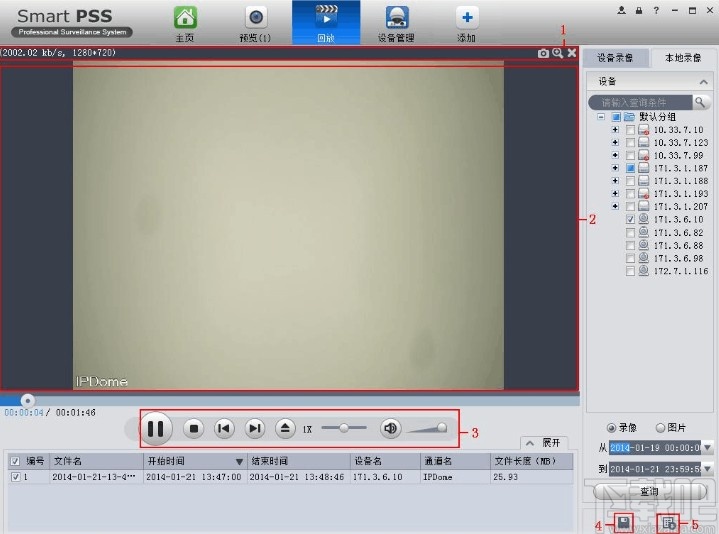
Task: Toggle the checkbox for device 171.3.1.187
Action: [x=631, y=168]
